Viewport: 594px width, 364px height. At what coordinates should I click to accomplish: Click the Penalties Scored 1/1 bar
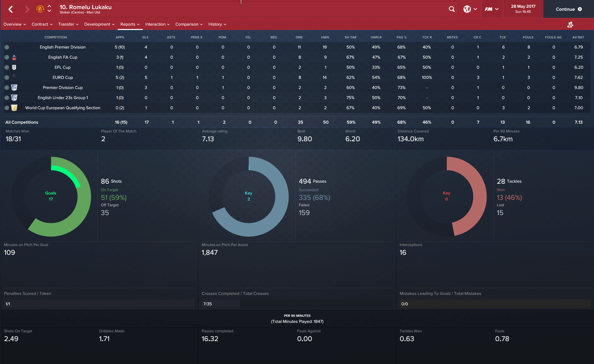pos(99,304)
